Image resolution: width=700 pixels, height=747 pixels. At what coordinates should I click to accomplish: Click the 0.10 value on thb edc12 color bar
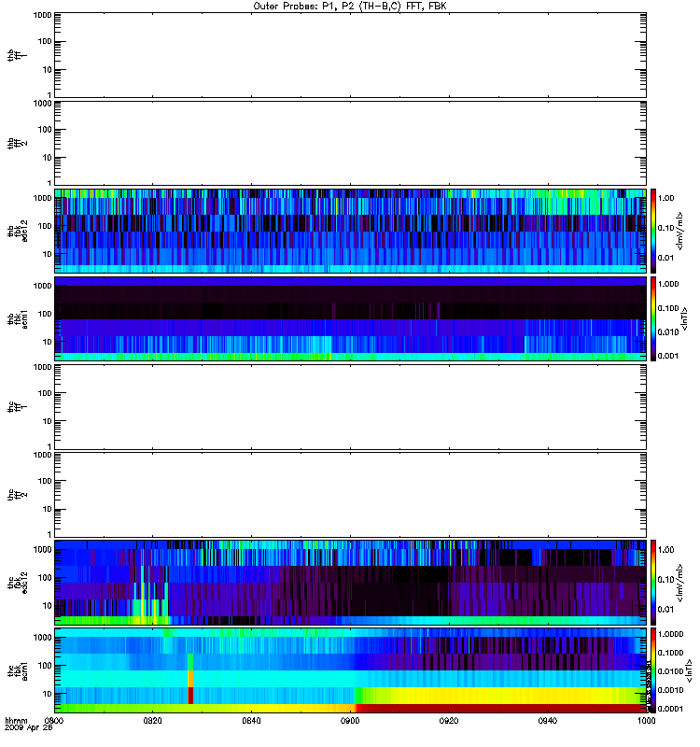[666, 228]
